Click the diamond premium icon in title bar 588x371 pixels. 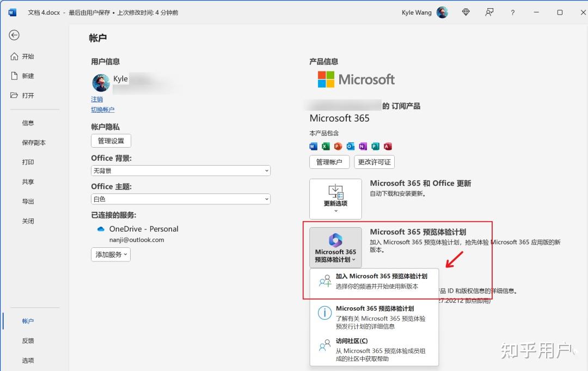pyautogui.click(x=465, y=13)
